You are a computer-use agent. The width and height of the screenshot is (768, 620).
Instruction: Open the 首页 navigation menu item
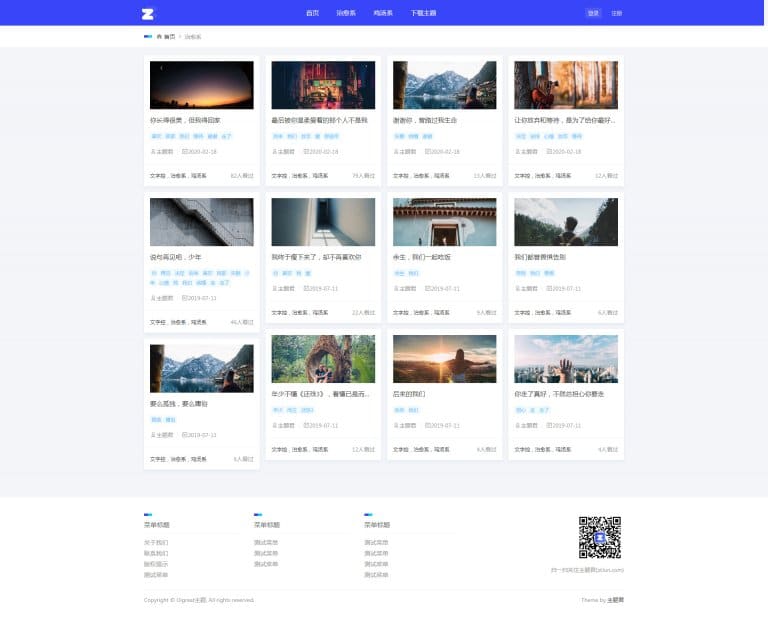(312, 13)
